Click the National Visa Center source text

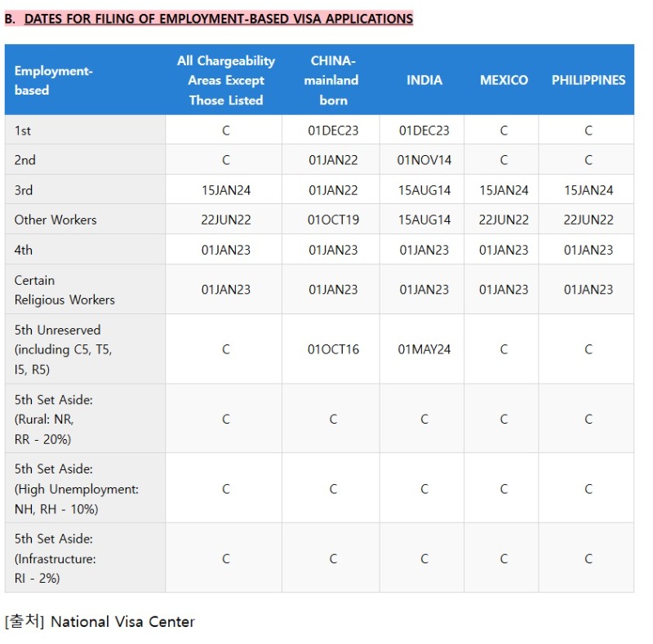(x=122, y=621)
